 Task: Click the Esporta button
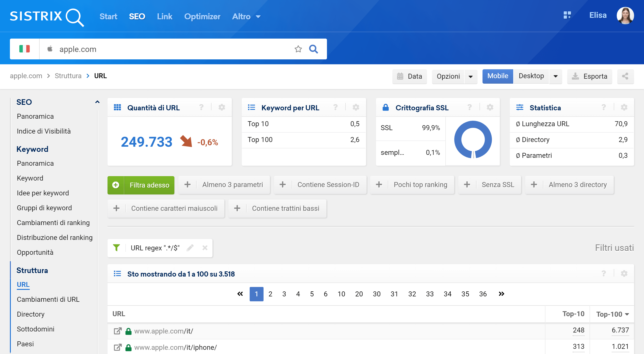coord(590,76)
